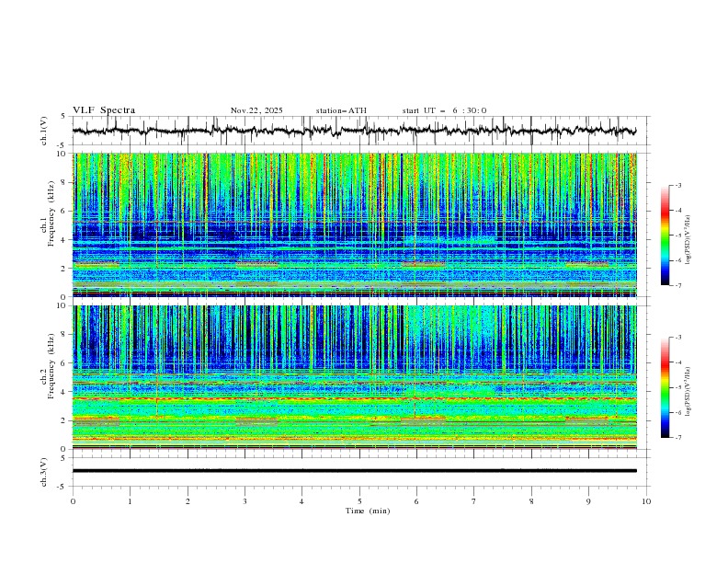The height and width of the screenshot is (563, 728).
Task: Click the ch.2 frequency axis "6" tick label
Action: point(65,363)
